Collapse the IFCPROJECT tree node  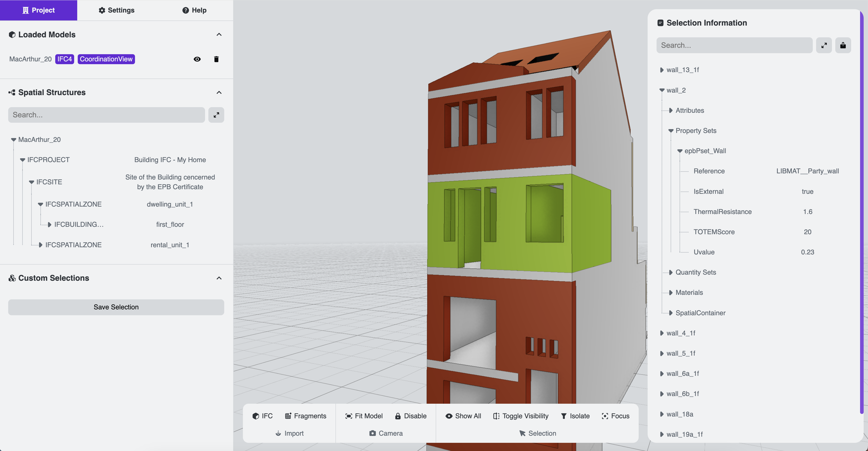22,160
